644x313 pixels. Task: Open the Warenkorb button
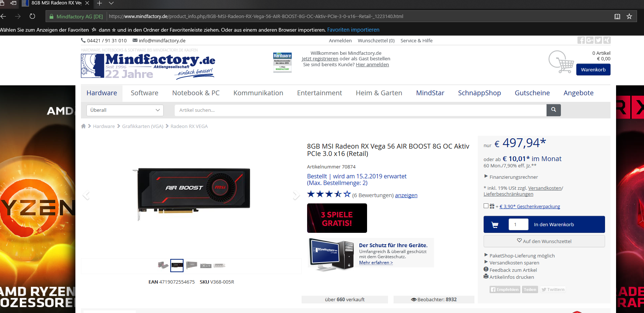point(593,70)
